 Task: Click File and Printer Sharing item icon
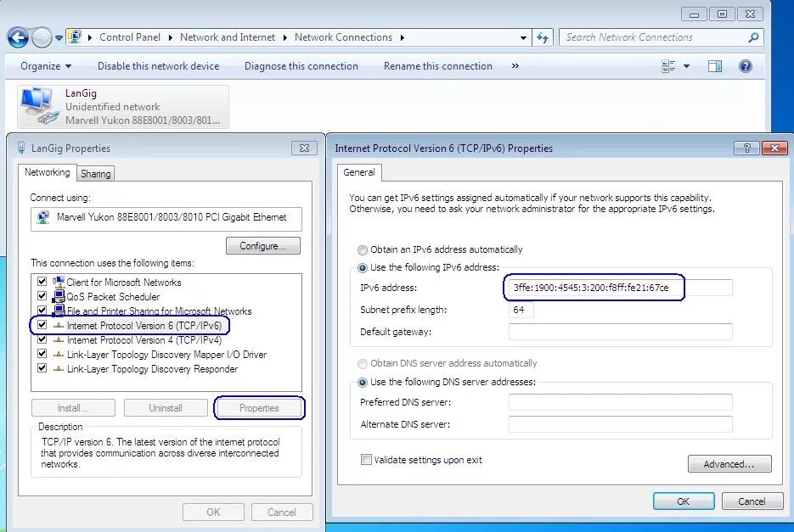(59, 311)
